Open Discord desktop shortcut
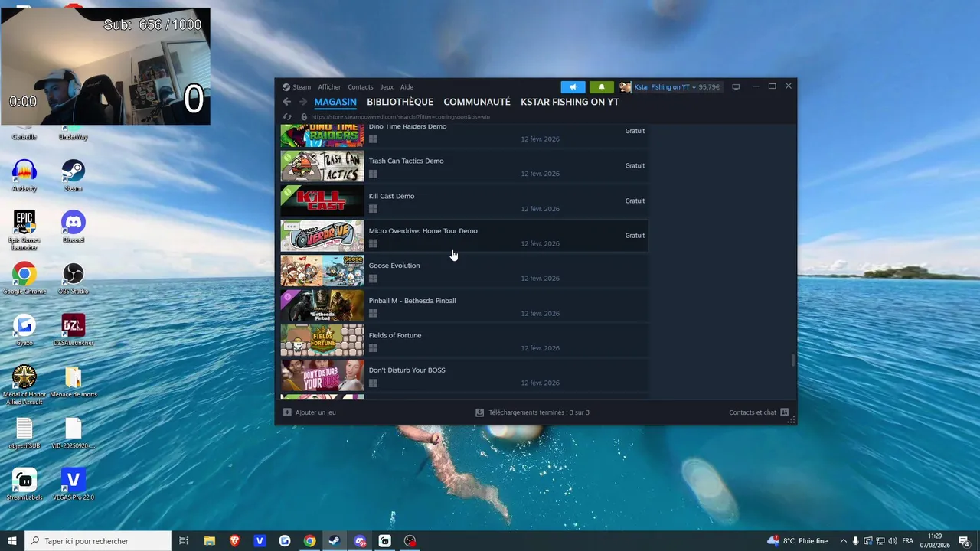Viewport: 980px width, 551px height. click(73, 227)
